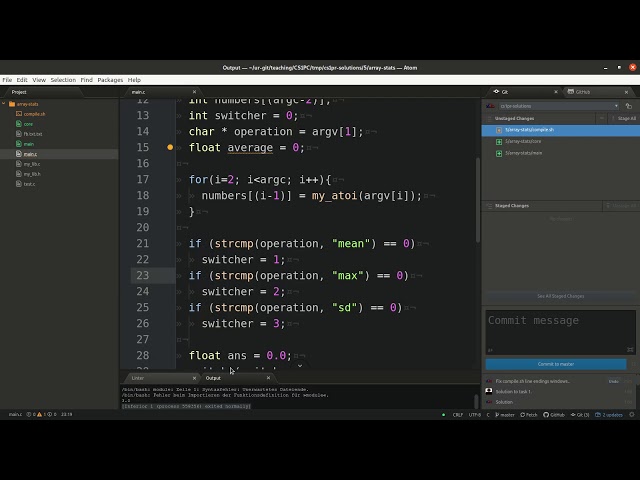This screenshot has width=640, height=480.
Task: Select the array-stats folder icon
Action: (x=12, y=104)
